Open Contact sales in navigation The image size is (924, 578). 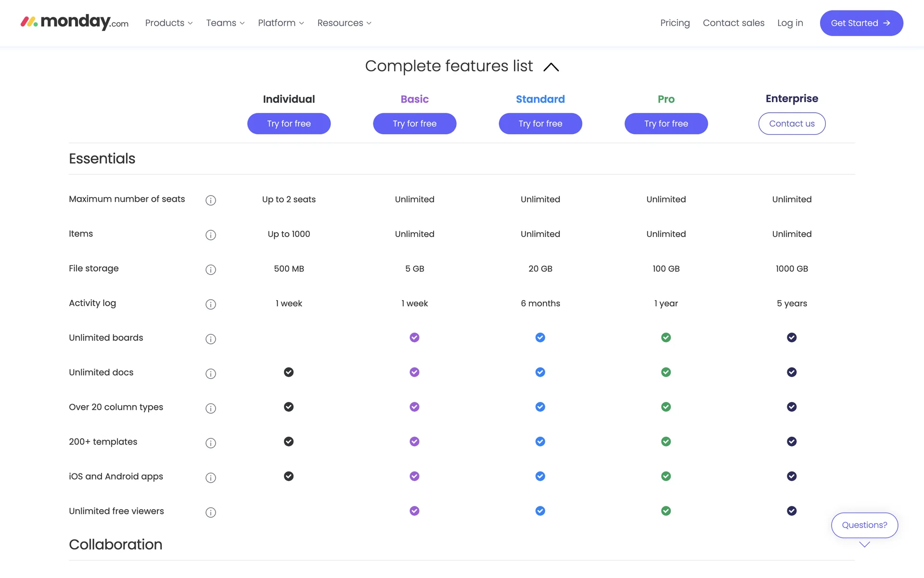(733, 23)
